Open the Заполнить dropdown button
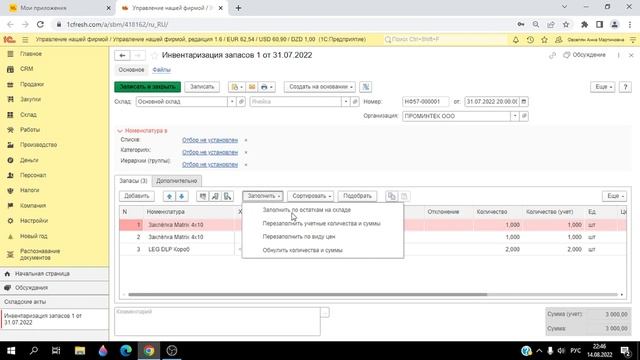This screenshot has height=360, width=640. click(262, 196)
